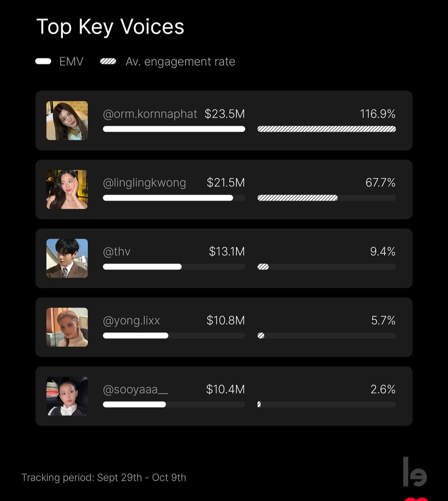Click the Top Key Voices heading
This screenshot has width=448, height=501.
click(x=110, y=27)
